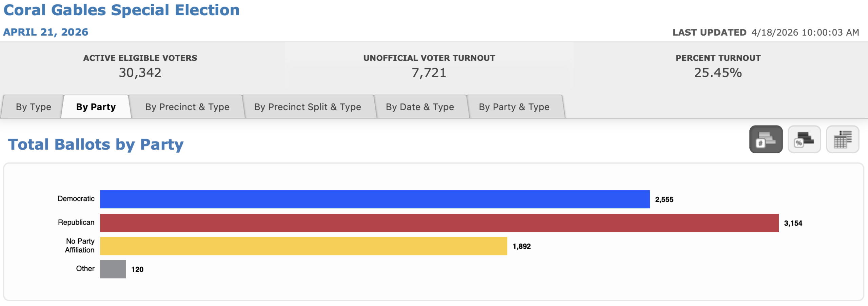This screenshot has height=306, width=868.
Task: Click the blue Democratic bar
Action: (375, 199)
